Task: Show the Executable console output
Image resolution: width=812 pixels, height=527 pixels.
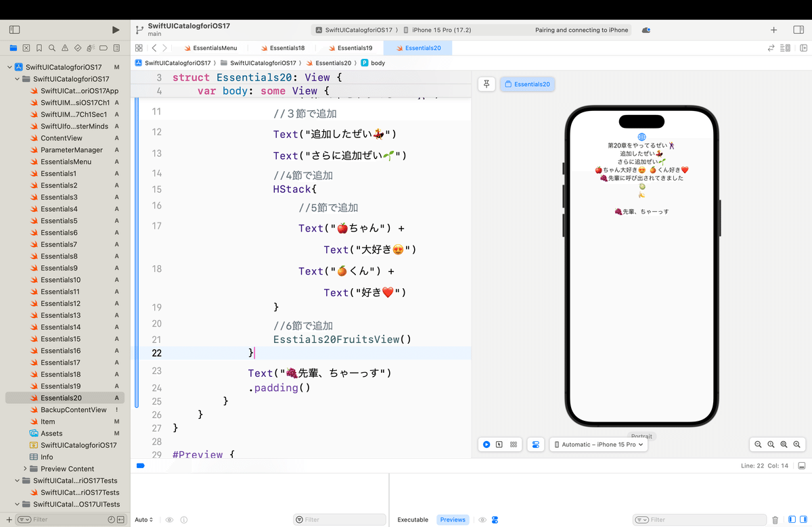Action: point(413,520)
